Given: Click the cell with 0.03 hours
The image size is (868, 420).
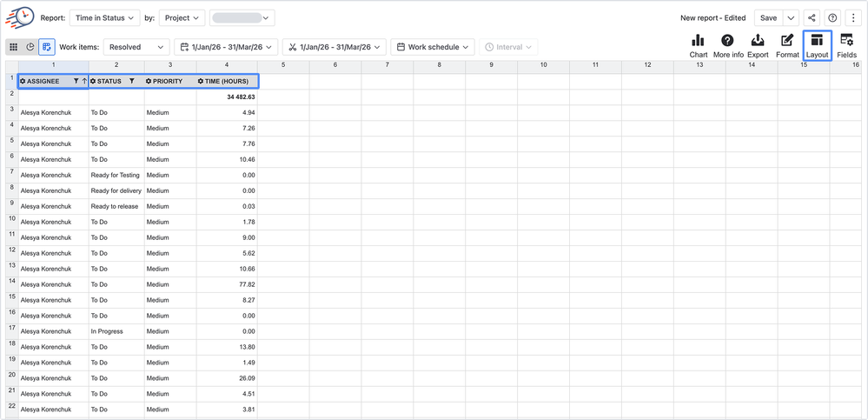Looking at the screenshot, I should (227, 206).
